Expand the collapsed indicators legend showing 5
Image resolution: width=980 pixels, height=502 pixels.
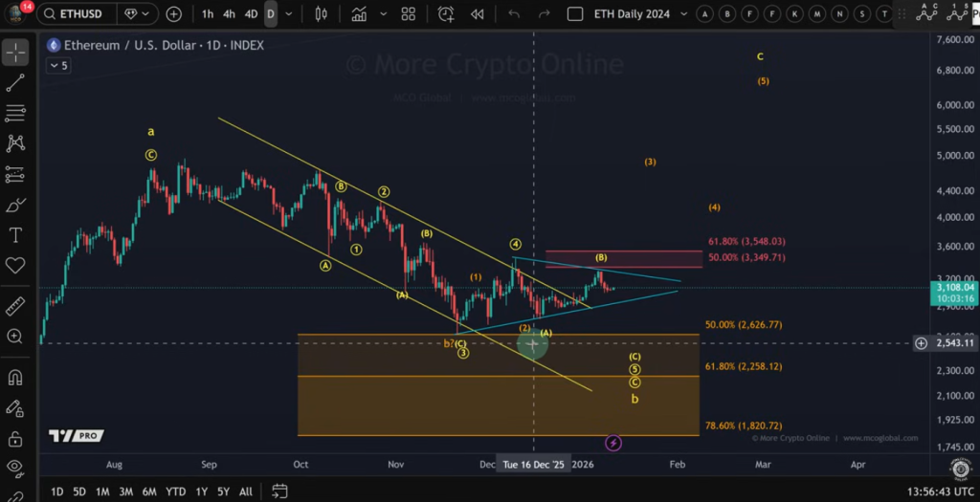click(58, 66)
